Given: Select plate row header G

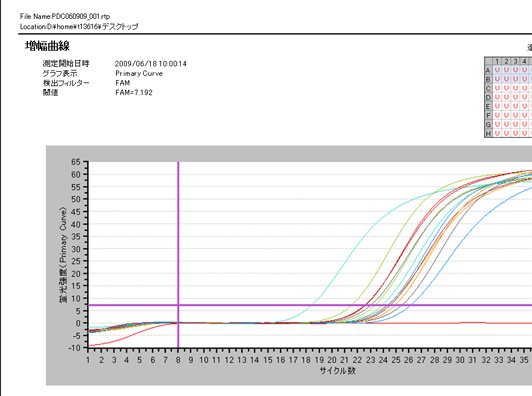Looking at the screenshot, I should [x=488, y=125].
